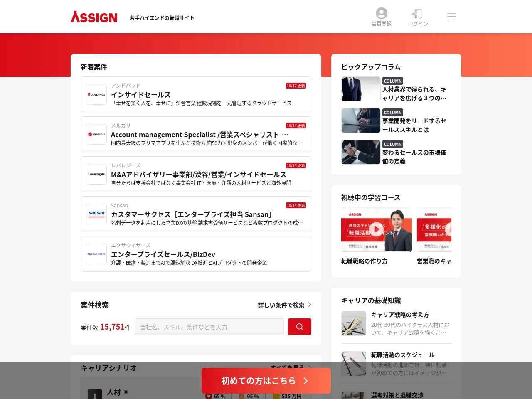
Task: Click the ピックアップコラム heading
Action: pyautogui.click(x=371, y=67)
